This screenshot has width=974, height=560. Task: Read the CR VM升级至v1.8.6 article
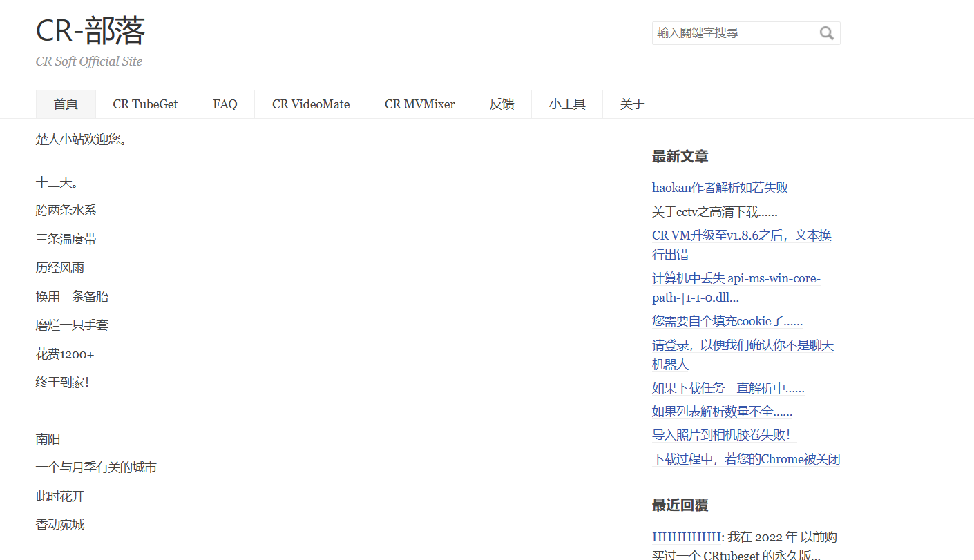click(x=741, y=236)
